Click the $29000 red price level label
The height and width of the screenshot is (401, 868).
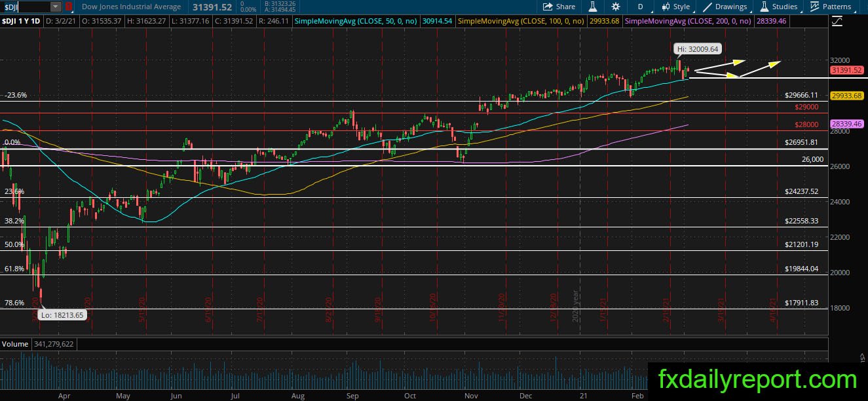pos(806,107)
